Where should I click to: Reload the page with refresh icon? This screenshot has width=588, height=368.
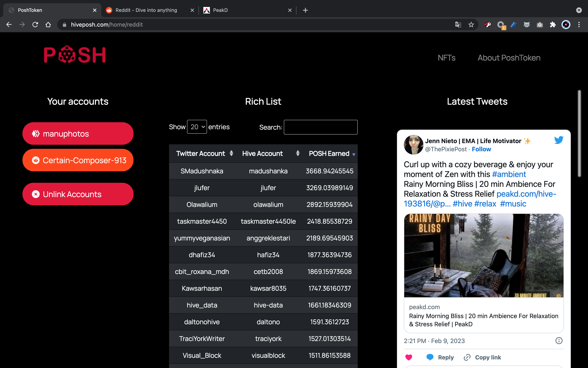pos(35,25)
